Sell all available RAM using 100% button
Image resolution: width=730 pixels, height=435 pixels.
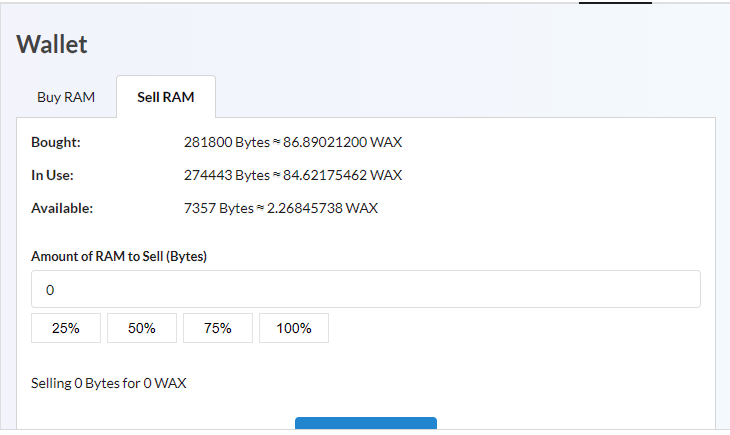294,328
